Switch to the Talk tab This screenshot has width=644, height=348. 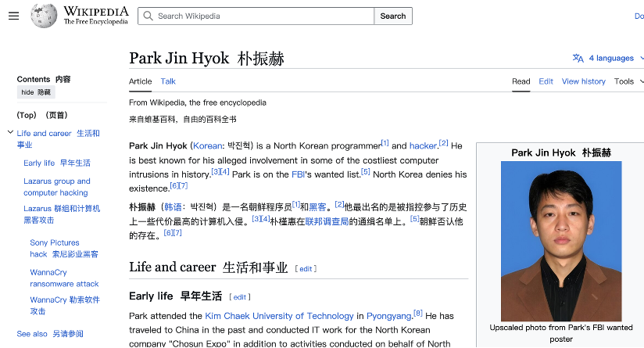tap(168, 81)
